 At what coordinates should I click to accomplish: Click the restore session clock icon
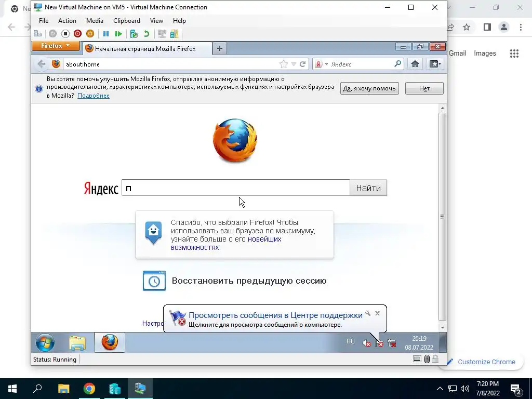154,281
